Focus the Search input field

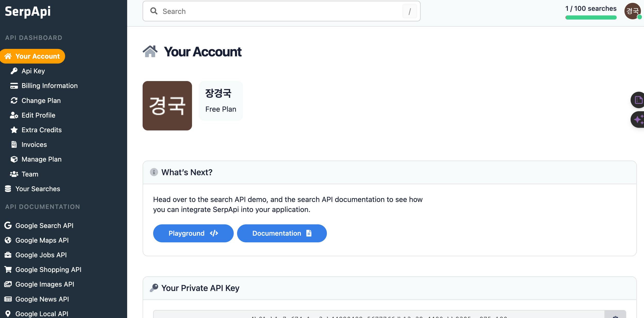pyautogui.click(x=281, y=11)
